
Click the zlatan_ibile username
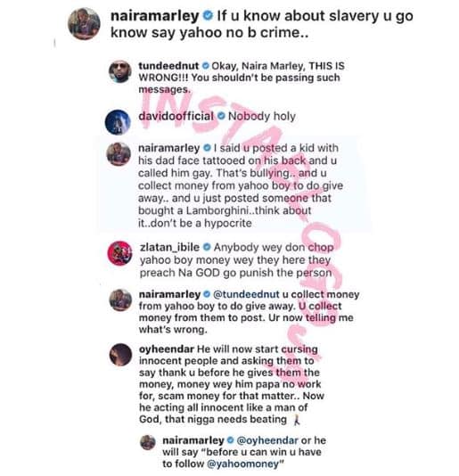point(169,248)
